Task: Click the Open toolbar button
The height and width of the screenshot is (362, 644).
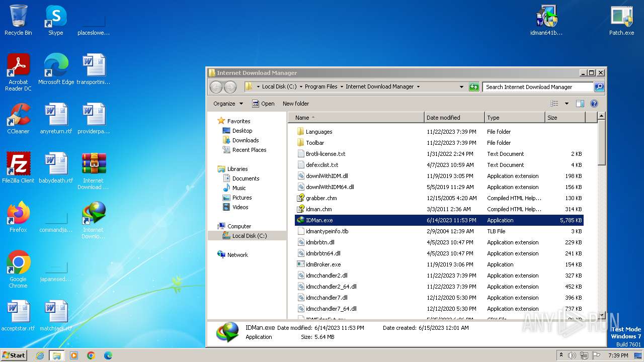Action: (x=263, y=104)
